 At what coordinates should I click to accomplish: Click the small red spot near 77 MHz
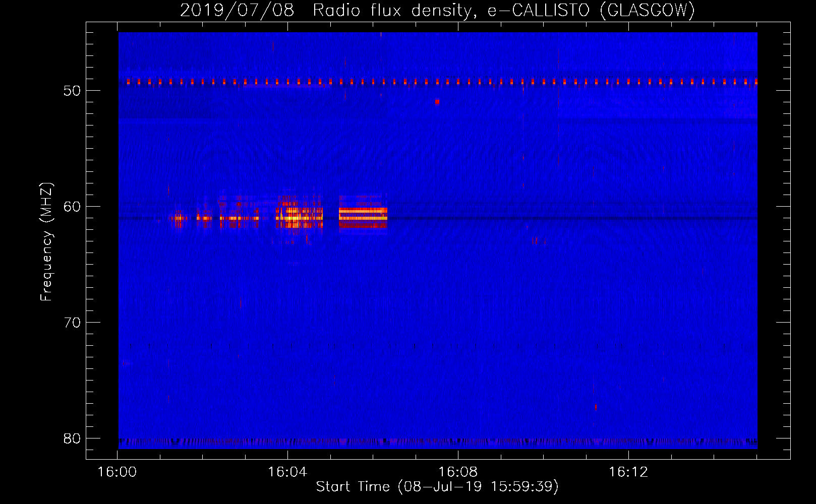point(596,407)
